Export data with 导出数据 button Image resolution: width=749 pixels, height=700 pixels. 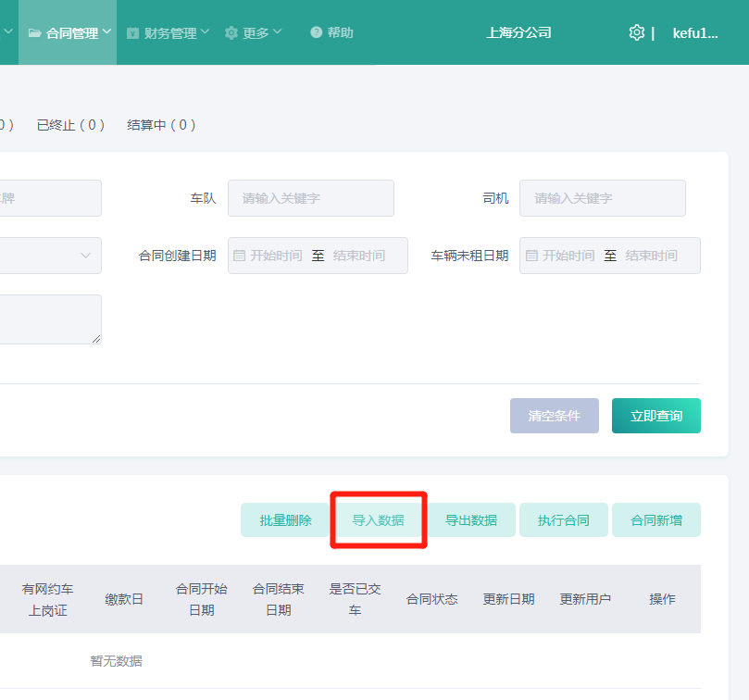click(x=470, y=520)
